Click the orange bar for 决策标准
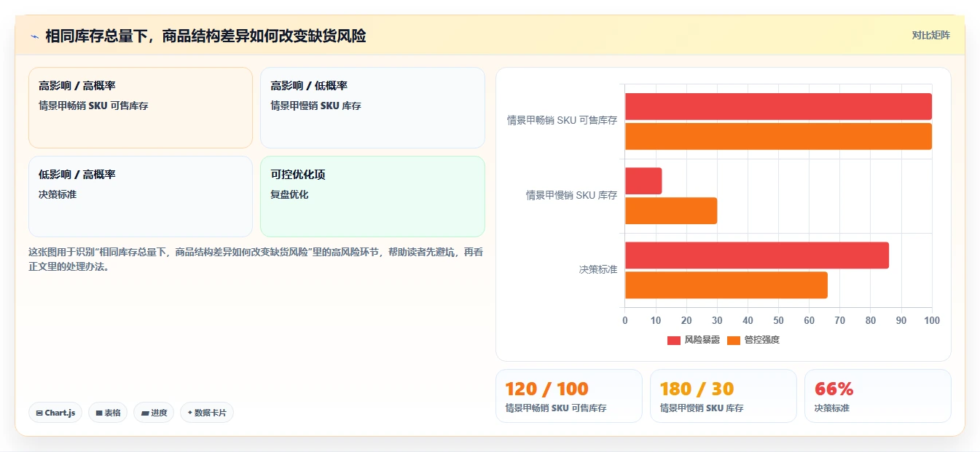Viewport: 980px width, 452px height. point(726,285)
